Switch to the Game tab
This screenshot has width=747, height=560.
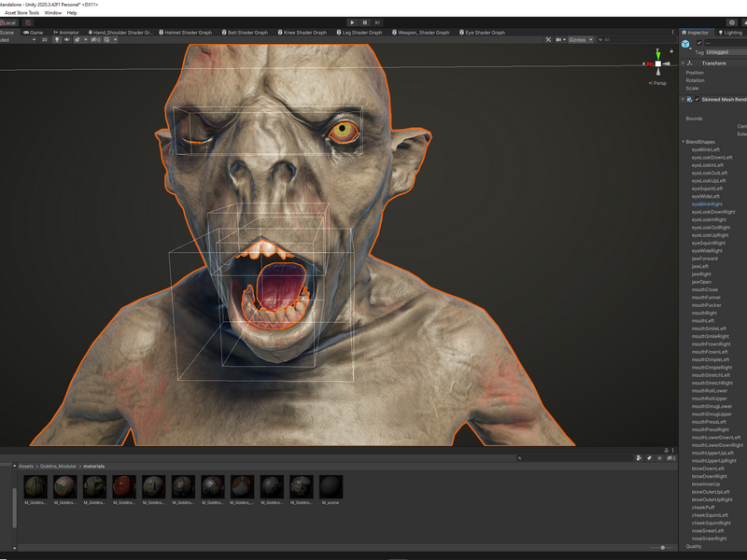pos(33,33)
